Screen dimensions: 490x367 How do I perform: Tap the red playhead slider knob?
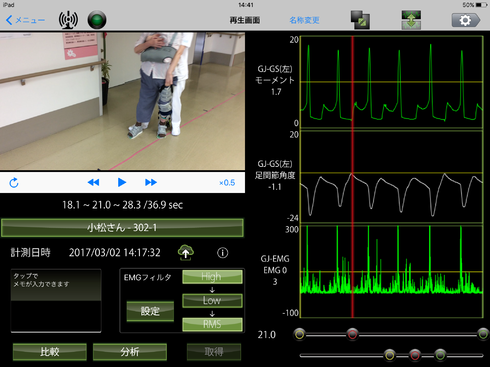click(352, 334)
